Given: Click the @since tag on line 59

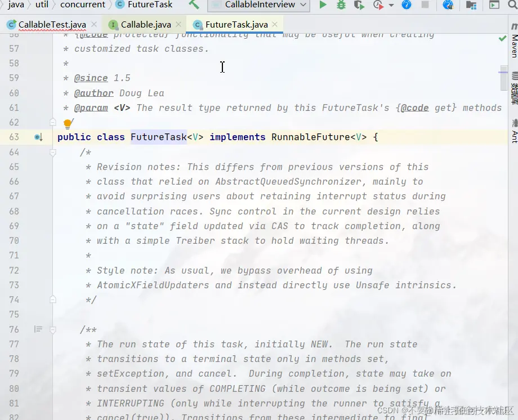Looking at the screenshot, I should click(x=91, y=78).
